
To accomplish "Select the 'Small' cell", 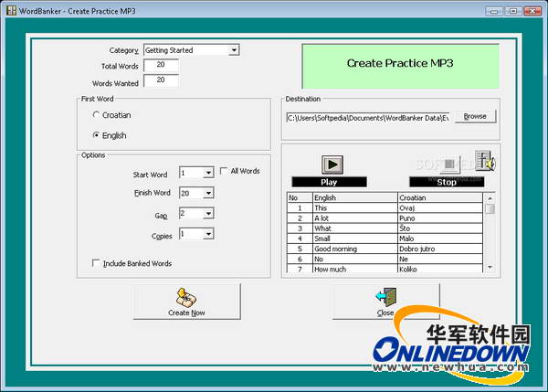I will click(355, 238).
